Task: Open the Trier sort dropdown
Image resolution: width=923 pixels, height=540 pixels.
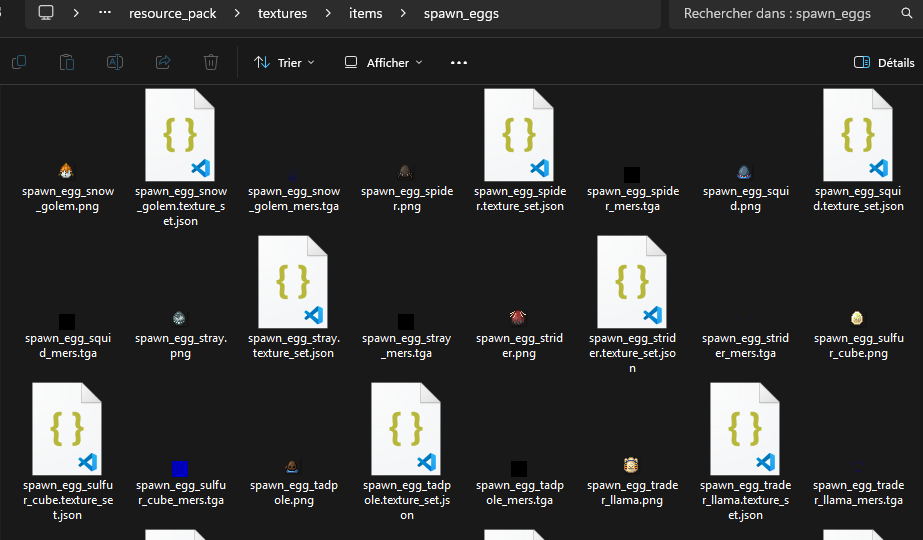Action: point(284,62)
